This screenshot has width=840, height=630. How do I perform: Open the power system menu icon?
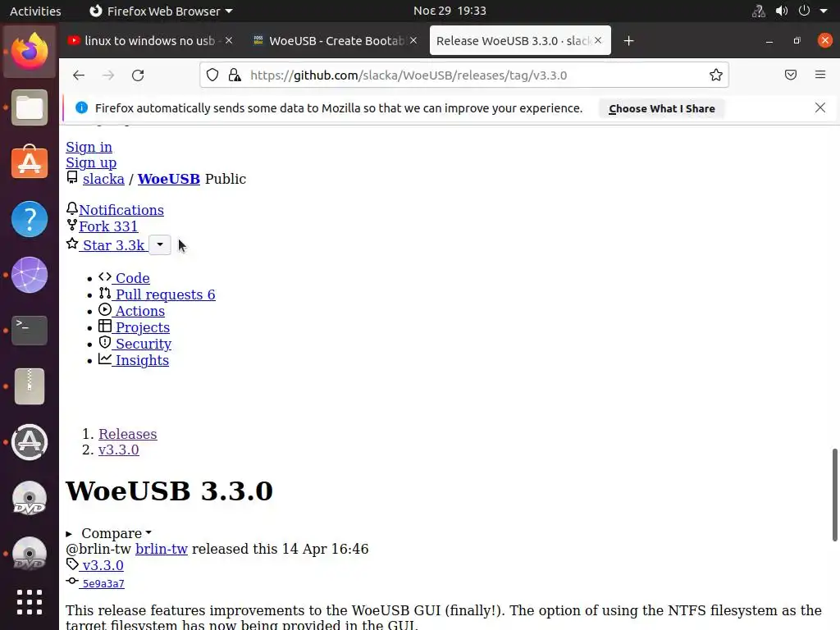pyautogui.click(x=804, y=11)
